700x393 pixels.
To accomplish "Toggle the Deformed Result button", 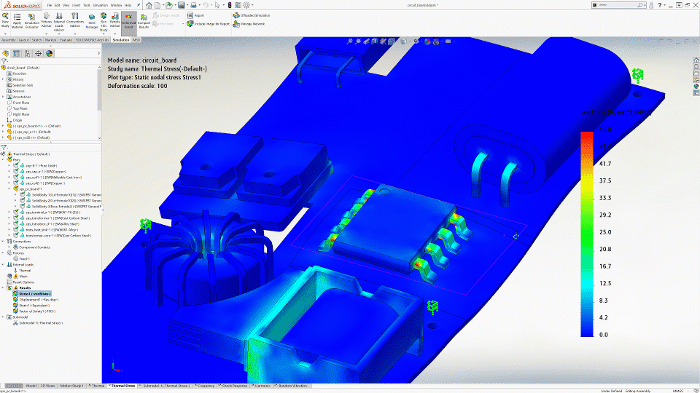I will [x=129, y=21].
